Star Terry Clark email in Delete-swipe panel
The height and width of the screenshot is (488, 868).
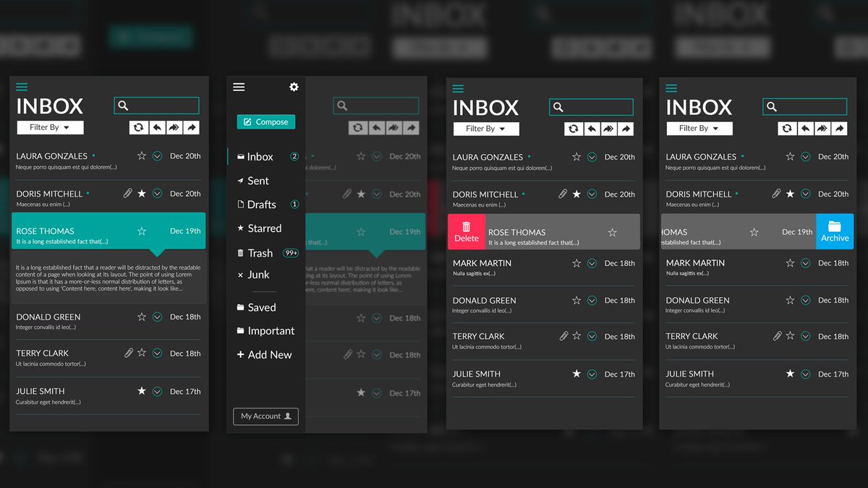coord(576,336)
